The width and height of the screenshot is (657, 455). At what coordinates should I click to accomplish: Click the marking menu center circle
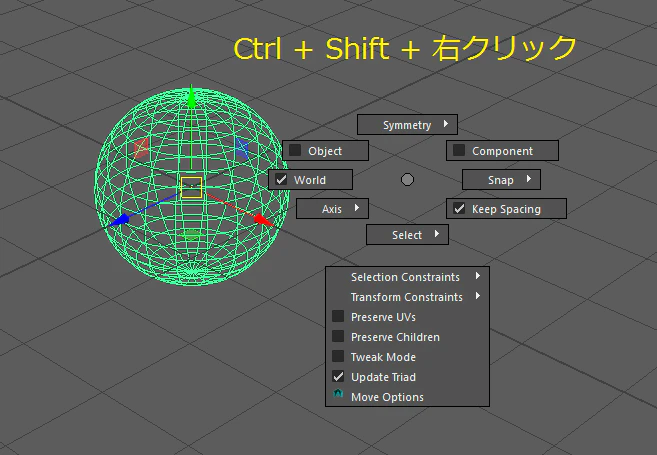coord(407,180)
